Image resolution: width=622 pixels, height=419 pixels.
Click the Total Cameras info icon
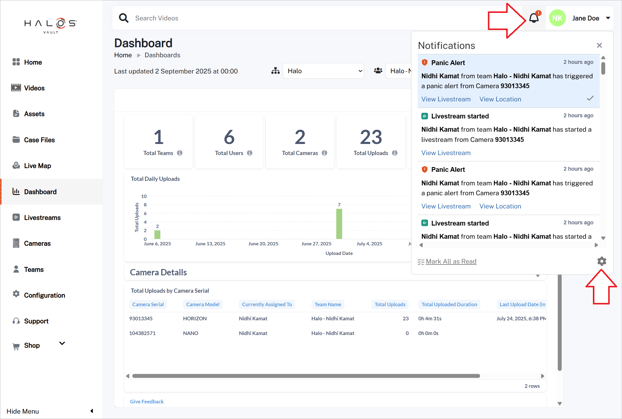[x=324, y=153]
